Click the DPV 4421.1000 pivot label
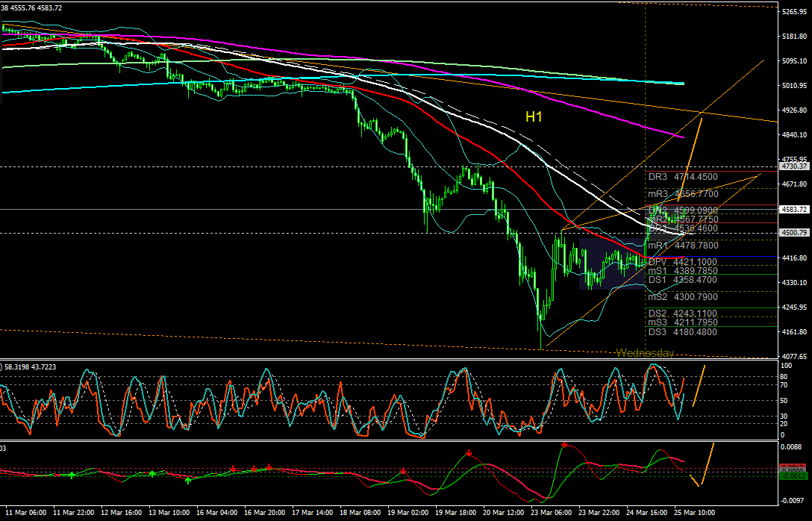The width and height of the screenshot is (812, 521). [683, 262]
